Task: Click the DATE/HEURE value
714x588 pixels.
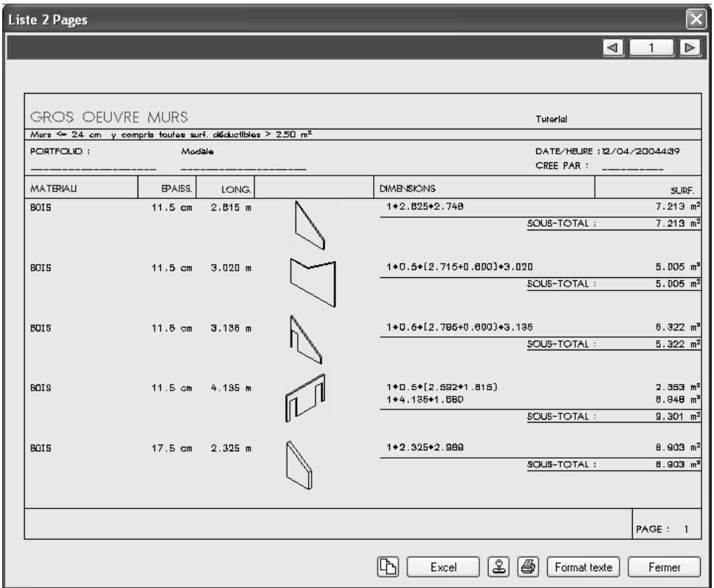Action: [641, 151]
